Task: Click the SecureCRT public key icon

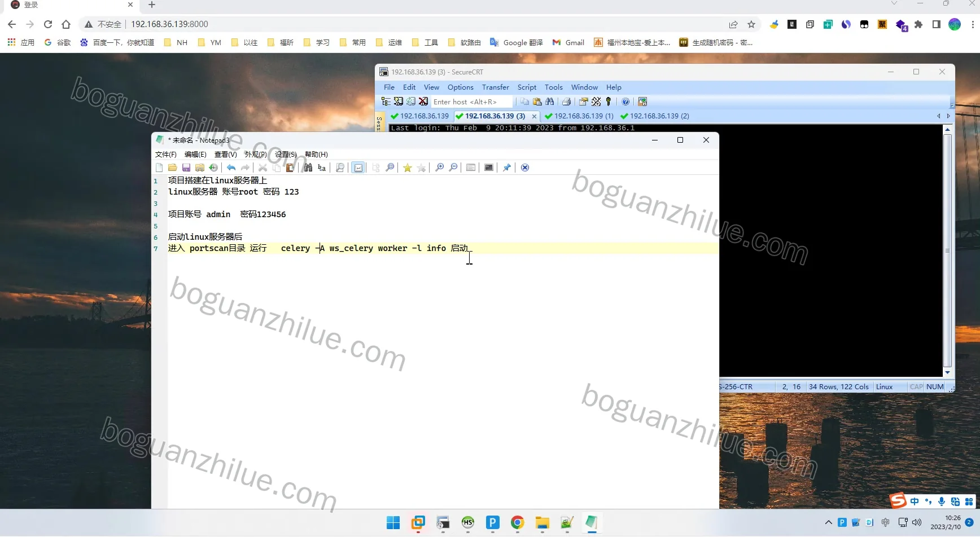Action: [x=609, y=102]
